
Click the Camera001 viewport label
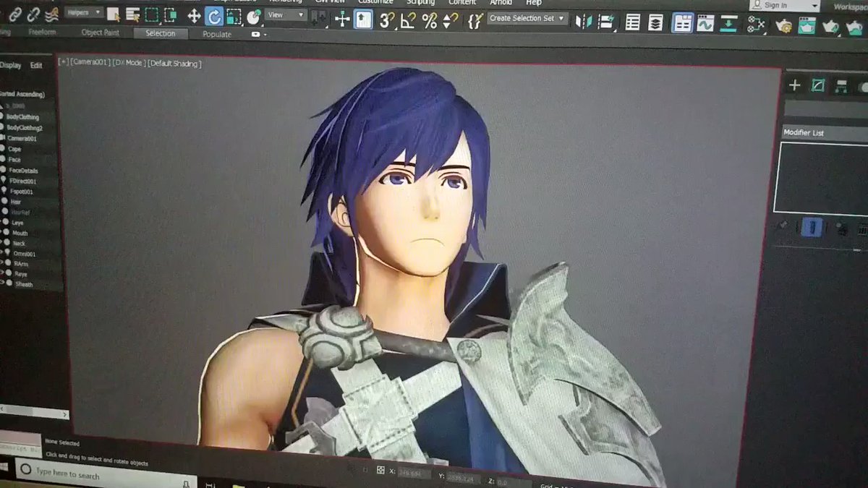90,63
